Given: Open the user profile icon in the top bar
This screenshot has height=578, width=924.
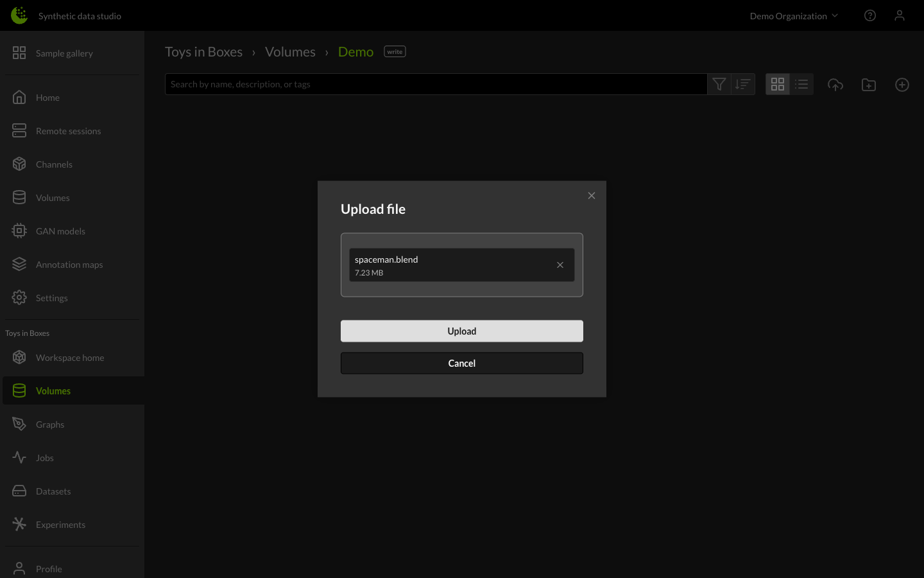Looking at the screenshot, I should [900, 15].
